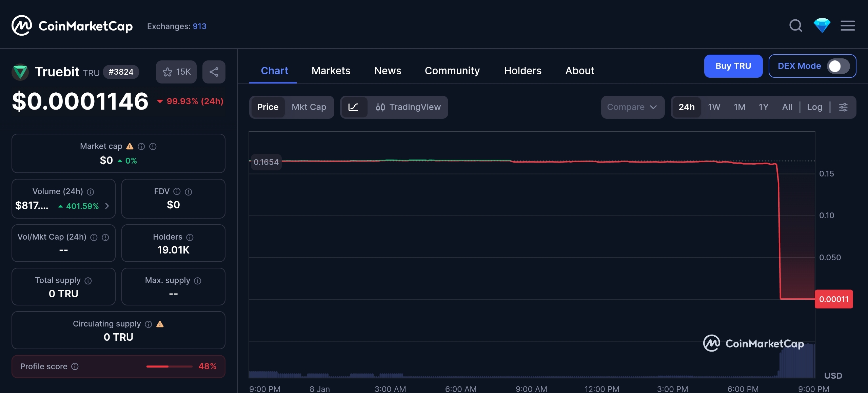Screen dimensions: 868x393
Task: Expand Volume (24h) details chevron
Action: [x=107, y=206]
